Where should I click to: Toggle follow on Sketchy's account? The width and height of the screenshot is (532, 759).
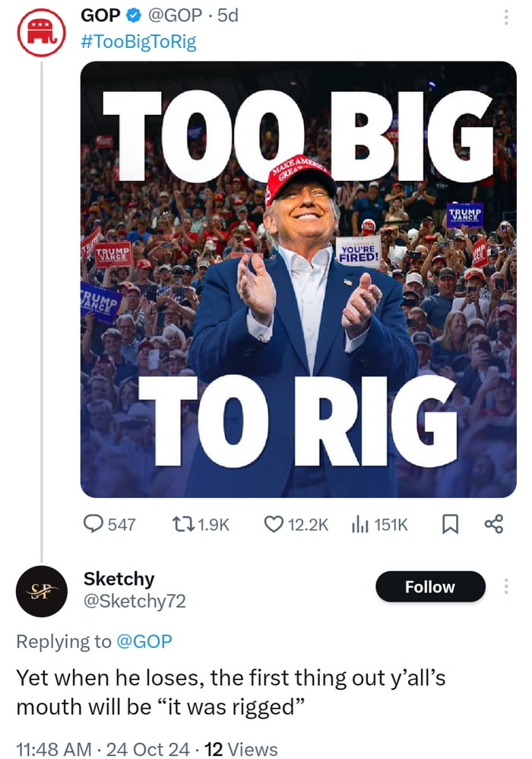tap(430, 586)
